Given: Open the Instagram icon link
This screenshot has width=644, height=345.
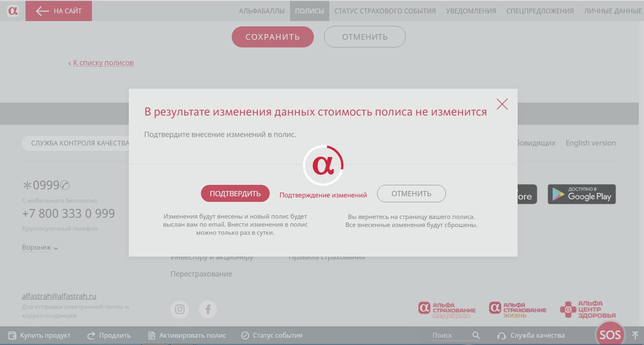Looking at the screenshot, I should click(180, 310).
